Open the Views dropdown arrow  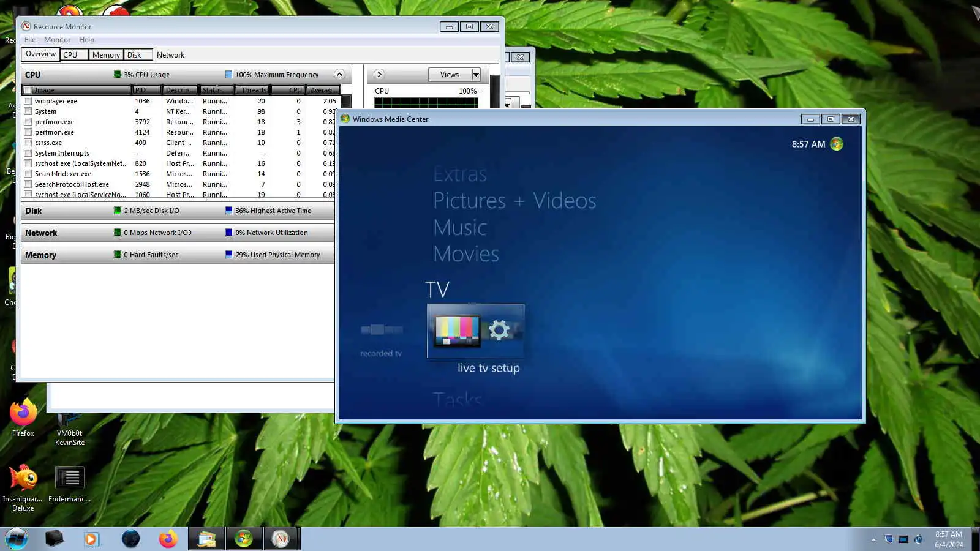[x=476, y=75]
